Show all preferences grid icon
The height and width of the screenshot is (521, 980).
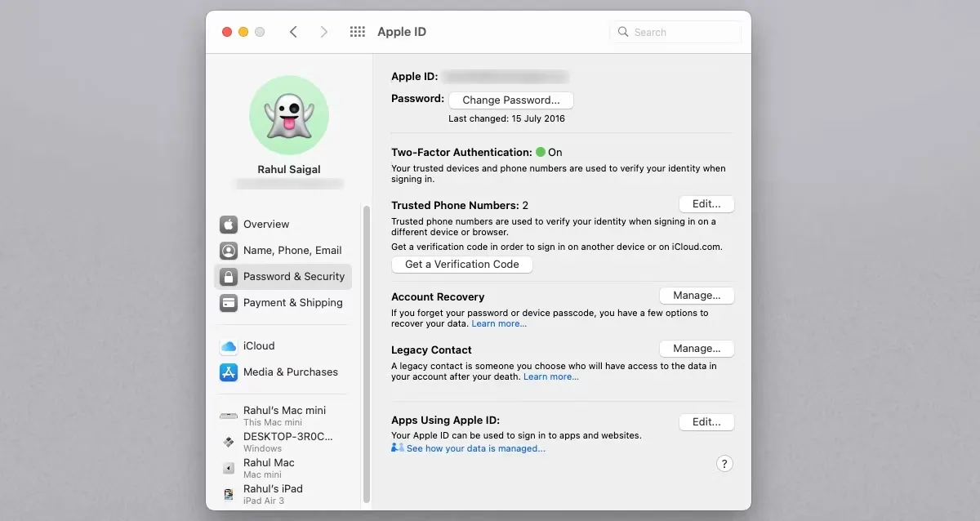pos(357,32)
